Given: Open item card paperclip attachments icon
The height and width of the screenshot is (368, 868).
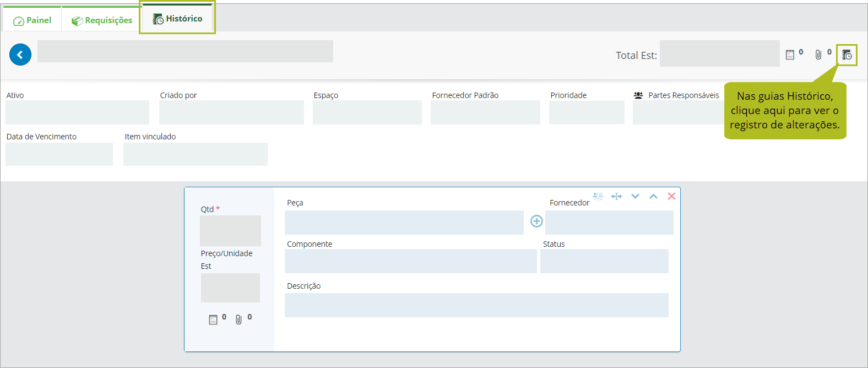Looking at the screenshot, I should [x=238, y=320].
